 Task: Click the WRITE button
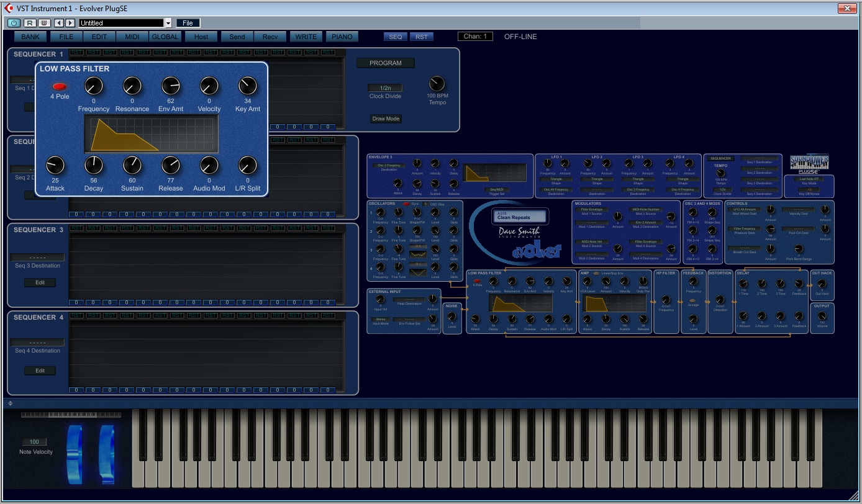[306, 37]
